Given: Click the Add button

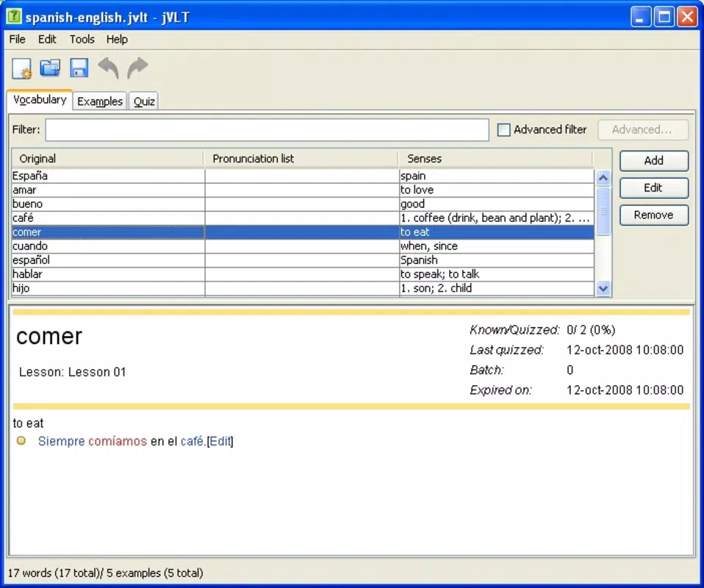Looking at the screenshot, I should coord(654,161).
